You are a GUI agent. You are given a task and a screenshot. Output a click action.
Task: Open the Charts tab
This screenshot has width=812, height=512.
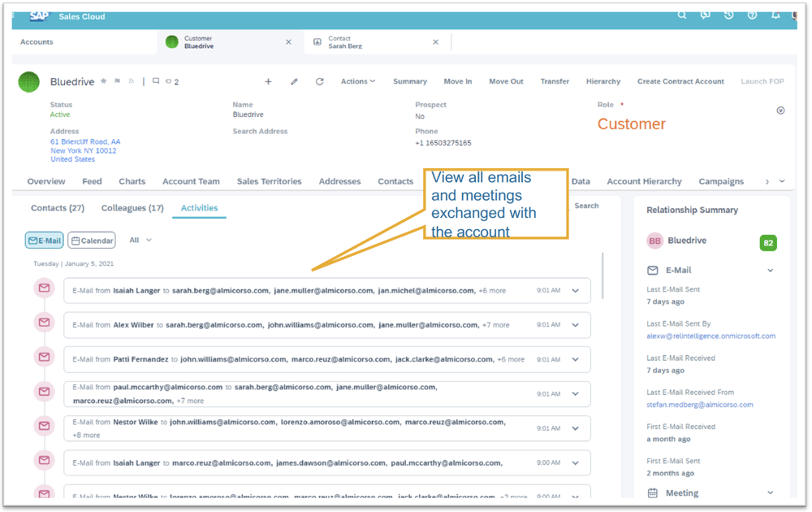[x=132, y=181]
